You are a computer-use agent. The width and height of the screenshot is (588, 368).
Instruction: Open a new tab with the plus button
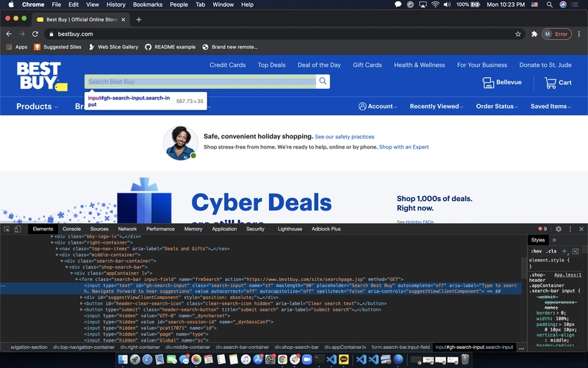(x=139, y=20)
